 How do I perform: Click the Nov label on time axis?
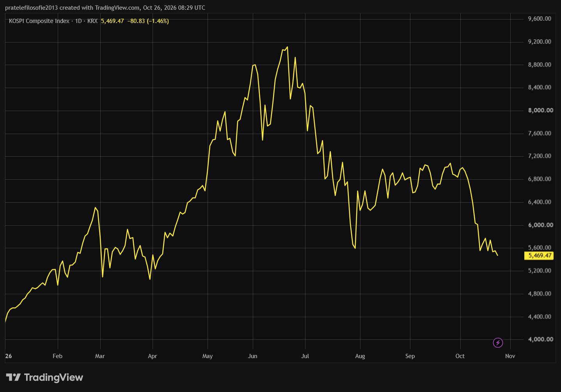click(510, 356)
